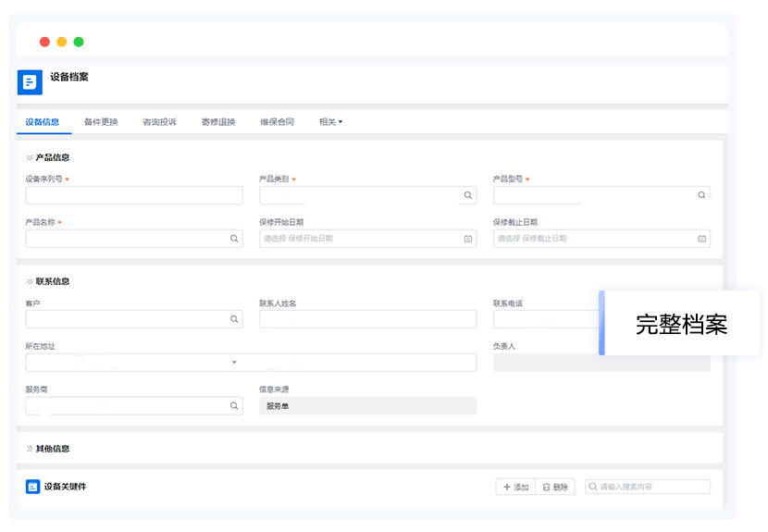Switch to the 咨询投诉 tab
The height and width of the screenshot is (532, 768).
pyautogui.click(x=159, y=122)
